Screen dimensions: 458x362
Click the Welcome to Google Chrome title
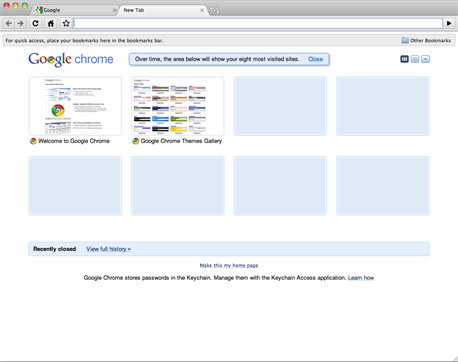(x=74, y=141)
